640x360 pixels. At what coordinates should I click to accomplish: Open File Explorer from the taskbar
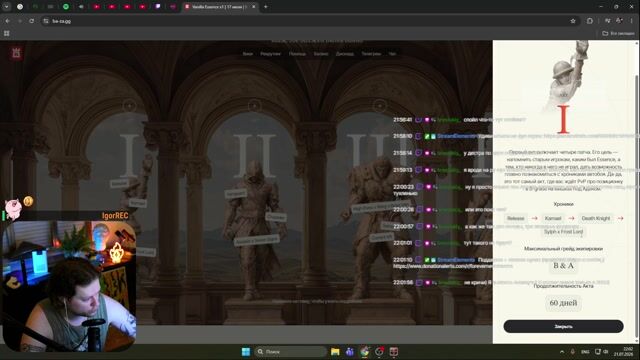point(335,351)
